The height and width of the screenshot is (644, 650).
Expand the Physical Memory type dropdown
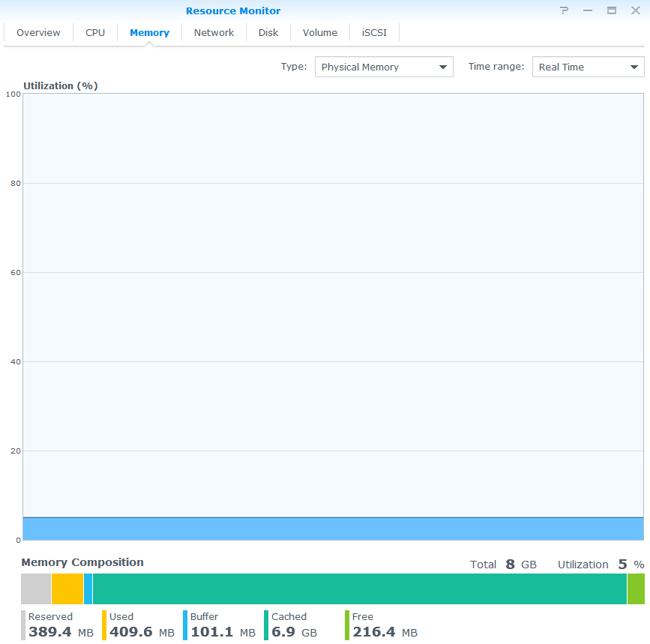(384, 67)
